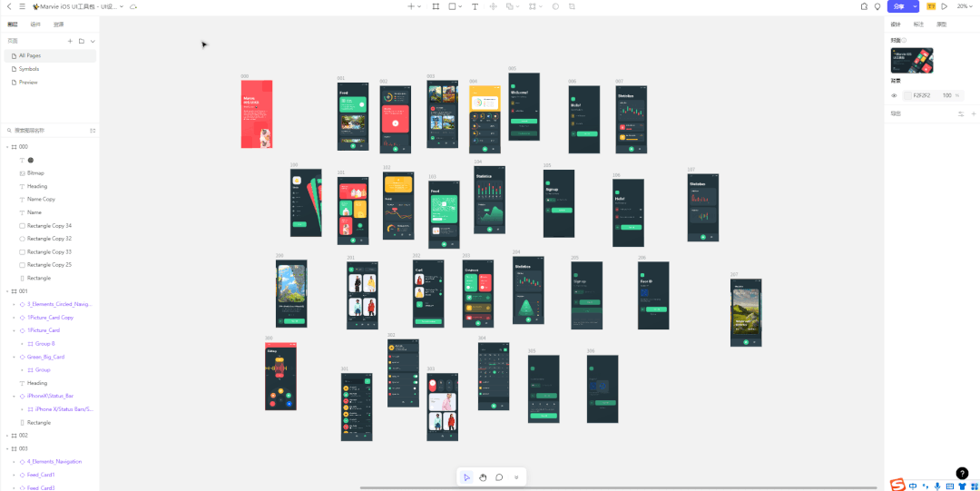Click the Sogou microphone voice input icon

936,486
